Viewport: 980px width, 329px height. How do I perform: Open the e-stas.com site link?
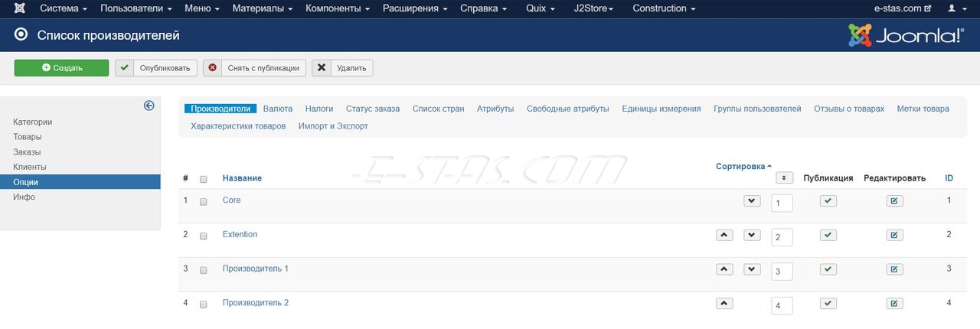[902, 8]
